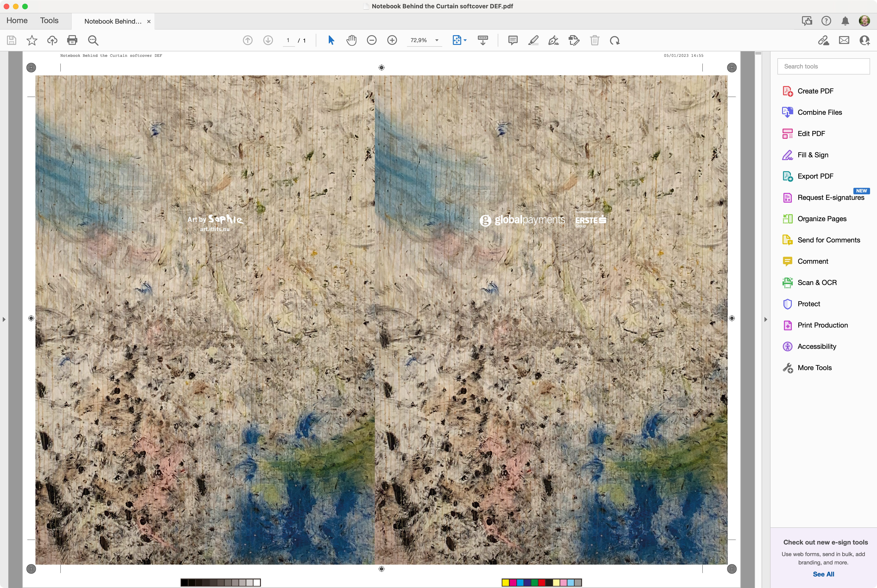
Task: Select the Highlight text pen tool
Action: 533,40
